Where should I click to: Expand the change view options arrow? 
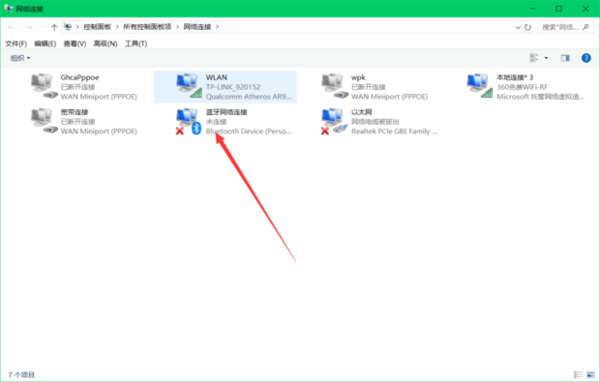point(546,58)
